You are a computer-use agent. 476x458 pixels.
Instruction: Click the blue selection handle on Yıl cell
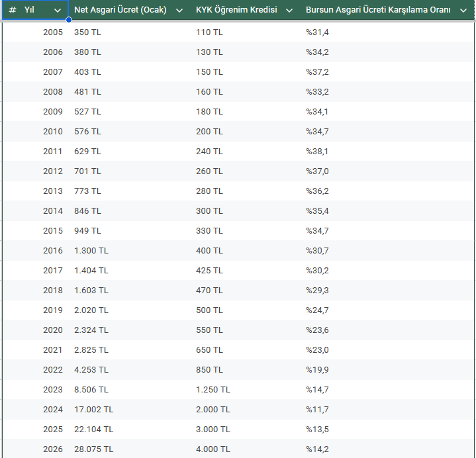point(69,20)
